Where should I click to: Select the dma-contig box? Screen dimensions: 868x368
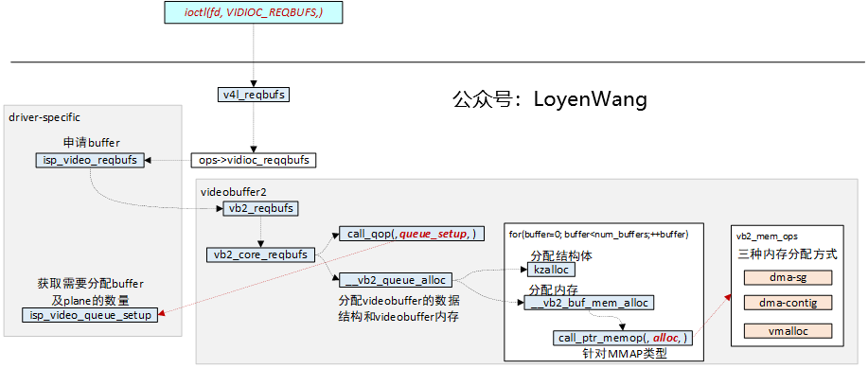click(x=788, y=303)
